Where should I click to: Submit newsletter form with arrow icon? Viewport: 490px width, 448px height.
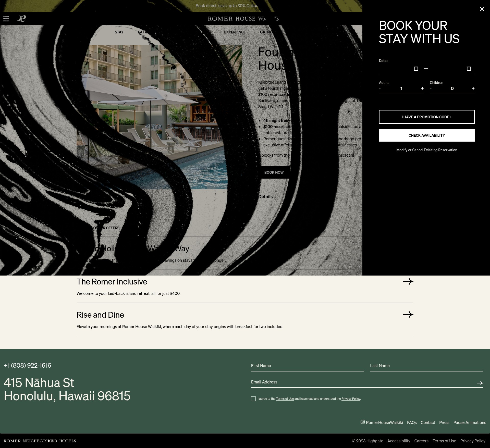(480, 383)
